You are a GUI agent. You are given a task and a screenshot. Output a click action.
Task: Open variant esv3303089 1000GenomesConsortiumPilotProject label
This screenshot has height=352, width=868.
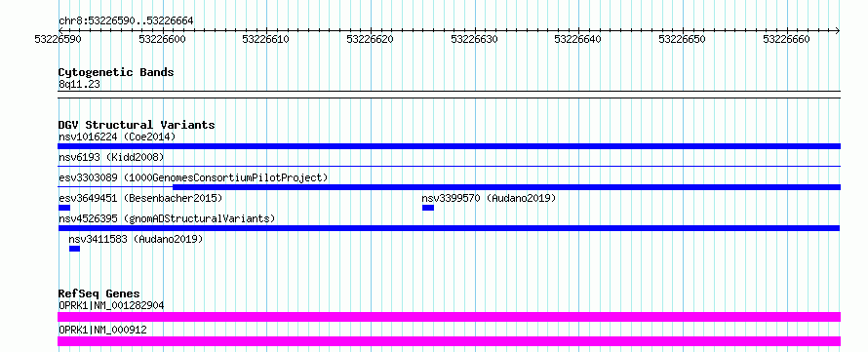pyautogui.click(x=193, y=177)
